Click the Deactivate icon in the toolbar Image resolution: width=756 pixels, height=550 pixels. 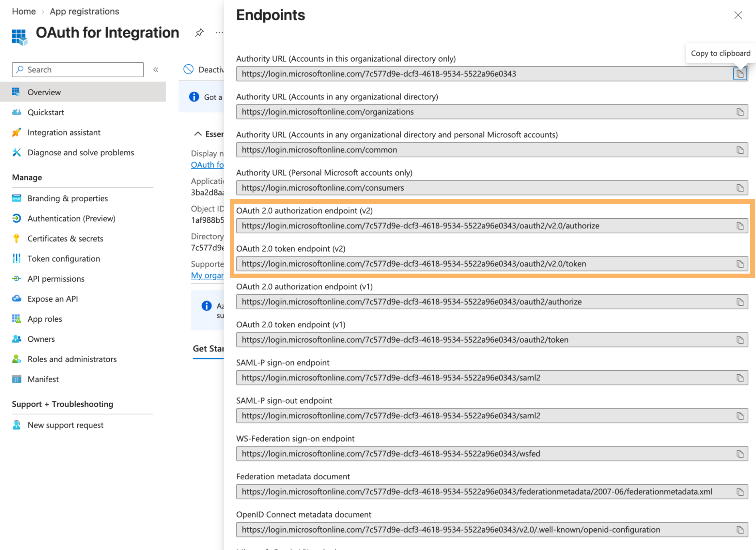189,69
